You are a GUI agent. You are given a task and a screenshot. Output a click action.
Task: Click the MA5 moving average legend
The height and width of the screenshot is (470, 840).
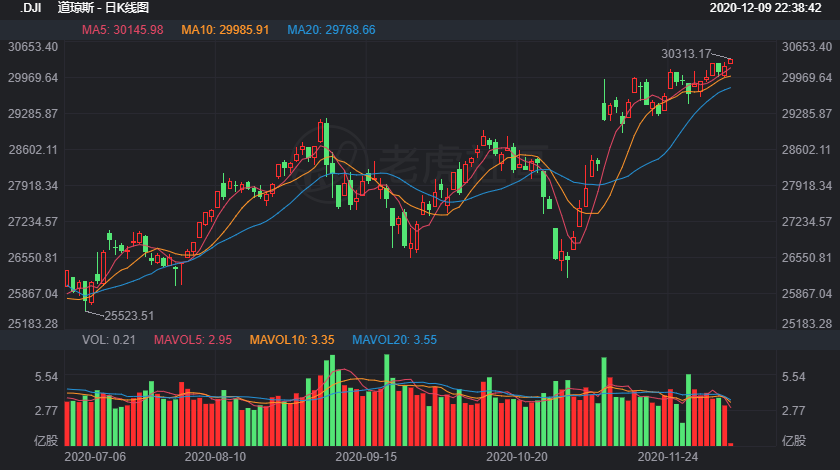(122, 30)
